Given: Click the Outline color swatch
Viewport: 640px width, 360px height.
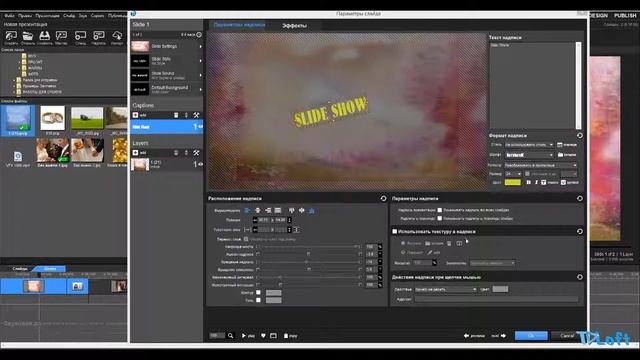Looking at the screenshot, I should point(273,293).
